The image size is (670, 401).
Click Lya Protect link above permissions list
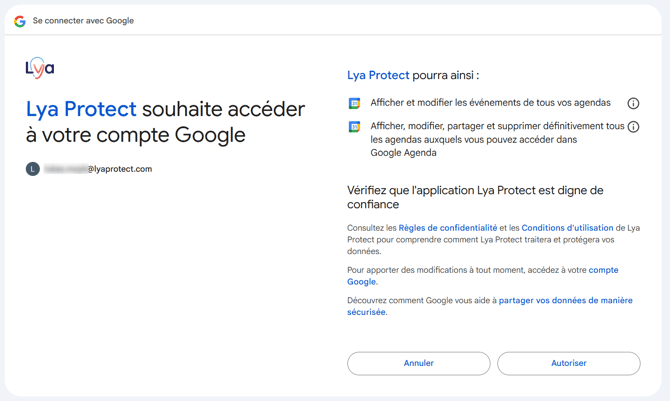pos(378,75)
